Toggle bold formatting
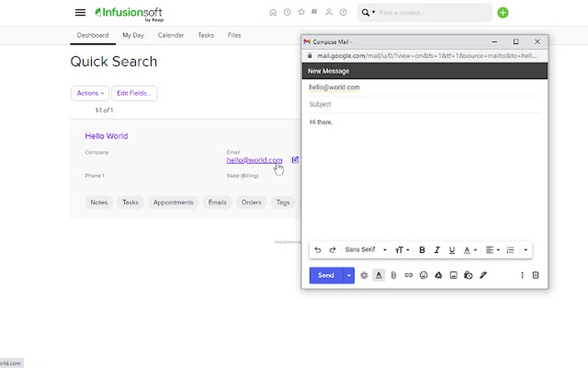This screenshot has height=368, width=588. 422,250
